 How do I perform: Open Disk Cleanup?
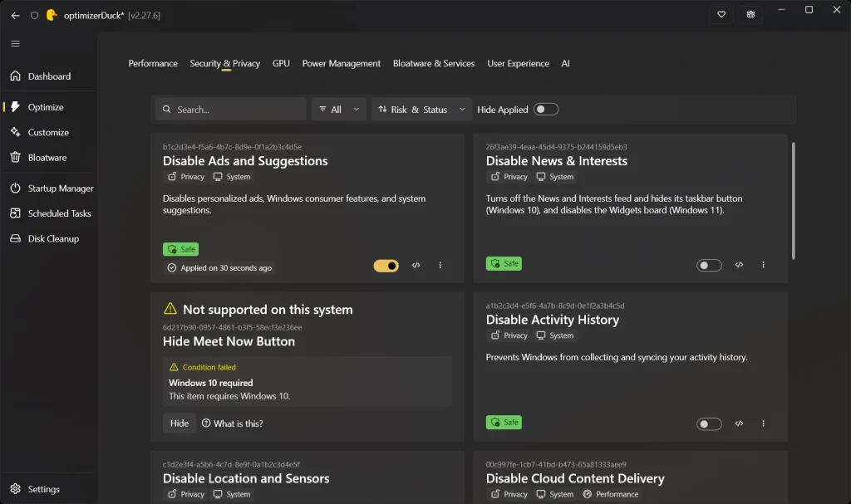coord(49,238)
